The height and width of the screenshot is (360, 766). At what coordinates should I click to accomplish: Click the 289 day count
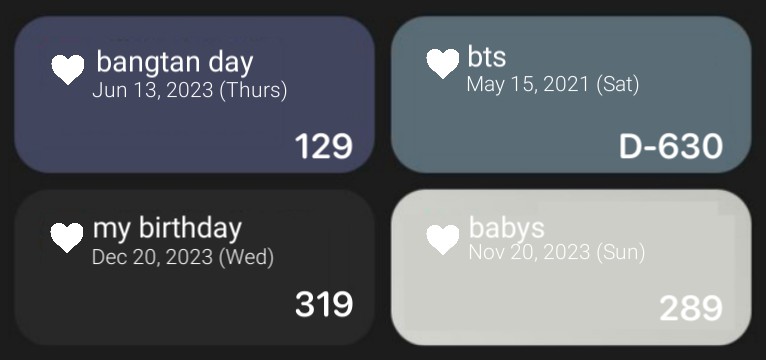click(691, 308)
